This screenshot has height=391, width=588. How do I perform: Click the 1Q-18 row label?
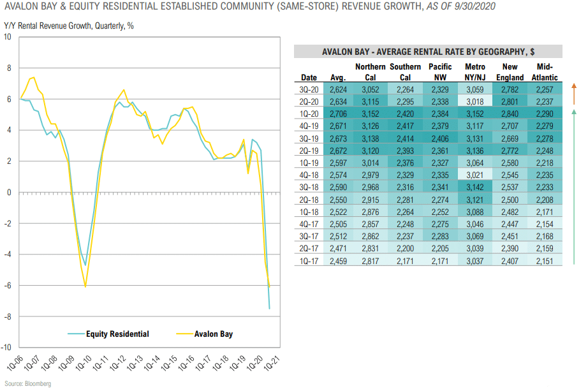coord(309,212)
